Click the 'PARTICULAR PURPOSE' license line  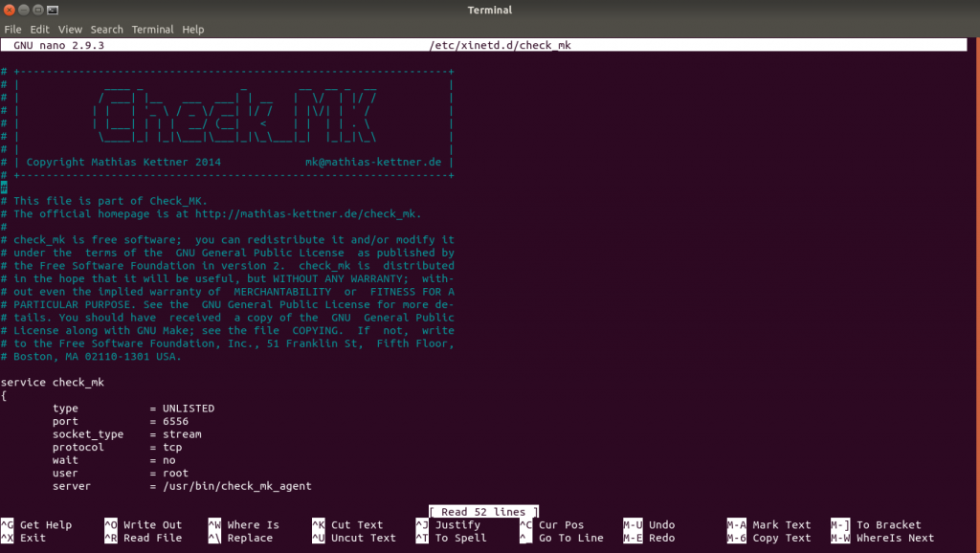pos(228,304)
